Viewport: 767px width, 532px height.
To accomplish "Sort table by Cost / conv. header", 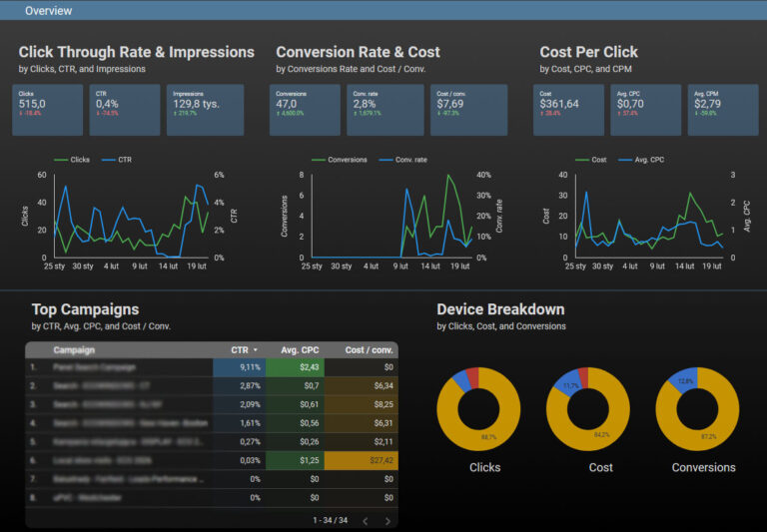I will (369, 350).
